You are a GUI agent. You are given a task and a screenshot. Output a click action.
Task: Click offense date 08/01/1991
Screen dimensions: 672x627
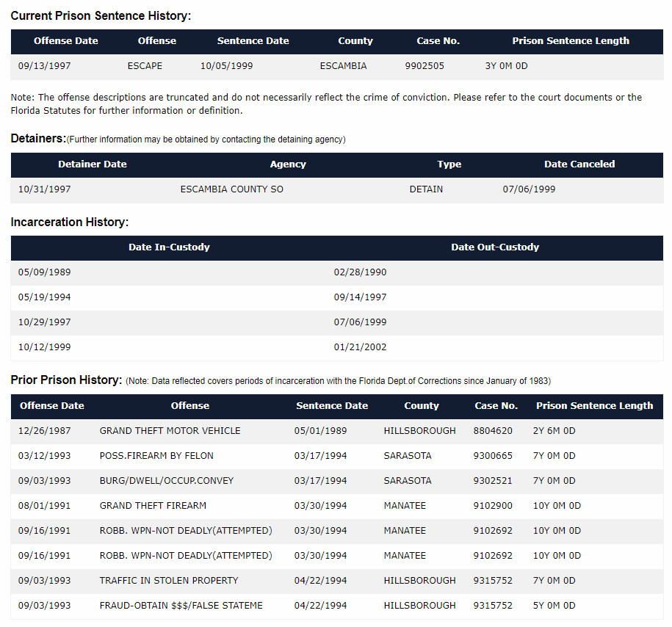tap(45, 506)
